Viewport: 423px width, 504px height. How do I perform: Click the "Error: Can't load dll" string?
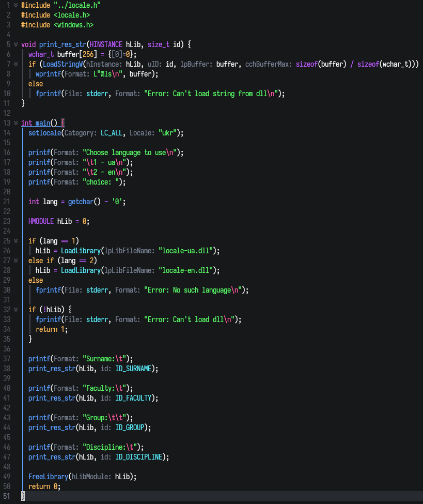point(189,319)
